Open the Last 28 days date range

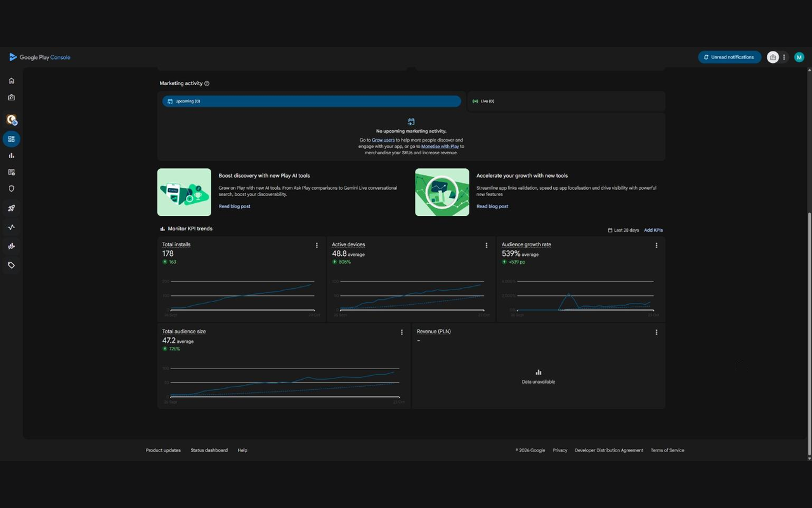[624, 230]
